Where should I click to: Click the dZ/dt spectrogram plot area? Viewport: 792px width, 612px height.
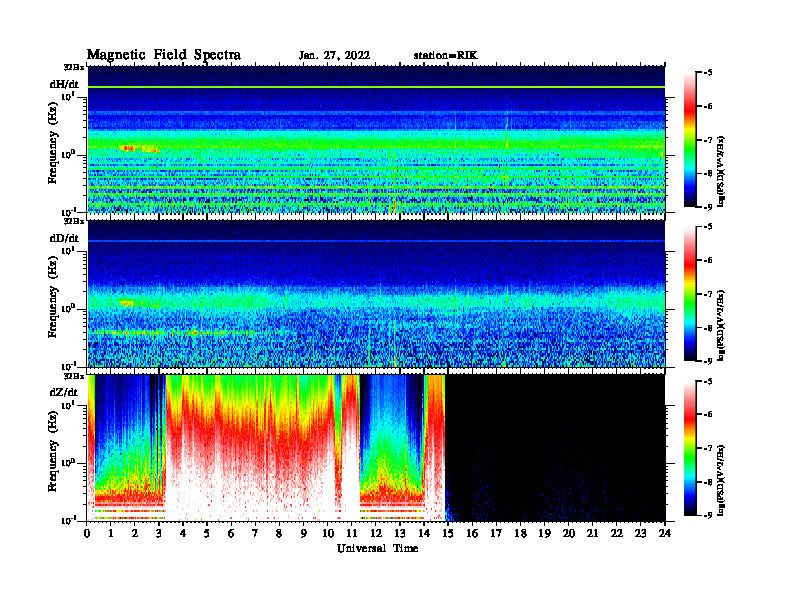376,448
